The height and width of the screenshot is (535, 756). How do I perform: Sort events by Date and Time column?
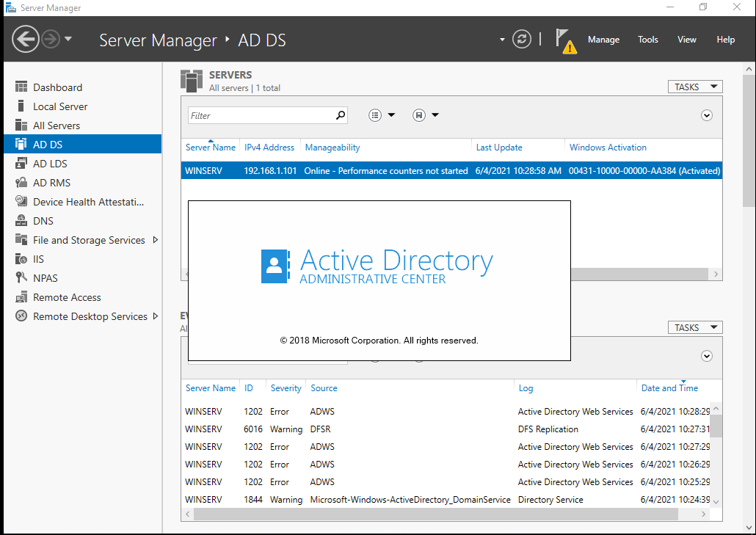669,388
